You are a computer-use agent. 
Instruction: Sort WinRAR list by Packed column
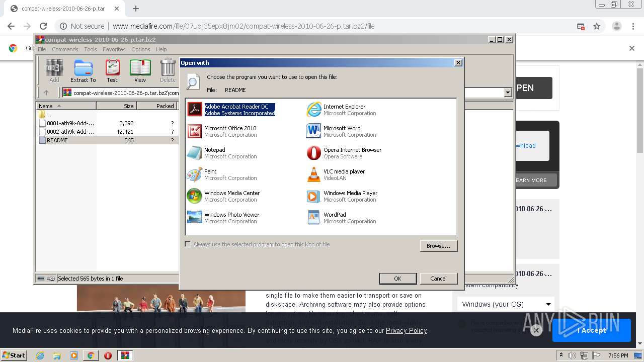click(156, 106)
